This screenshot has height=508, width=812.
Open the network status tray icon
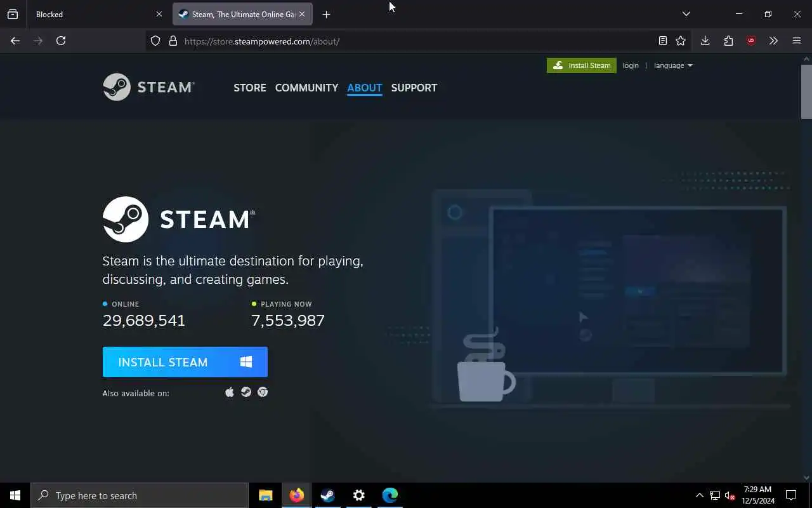(715, 495)
